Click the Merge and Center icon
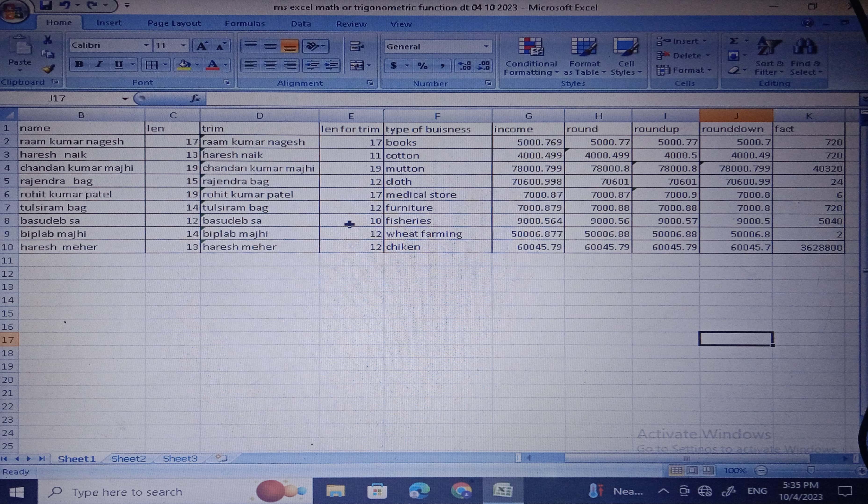The width and height of the screenshot is (868, 504). click(357, 65)
